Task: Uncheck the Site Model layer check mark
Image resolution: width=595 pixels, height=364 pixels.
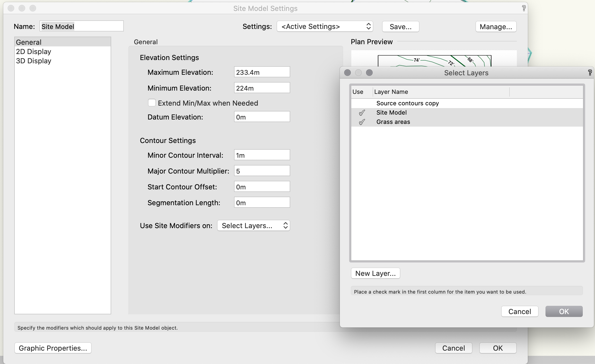Action: click(362, 113)
